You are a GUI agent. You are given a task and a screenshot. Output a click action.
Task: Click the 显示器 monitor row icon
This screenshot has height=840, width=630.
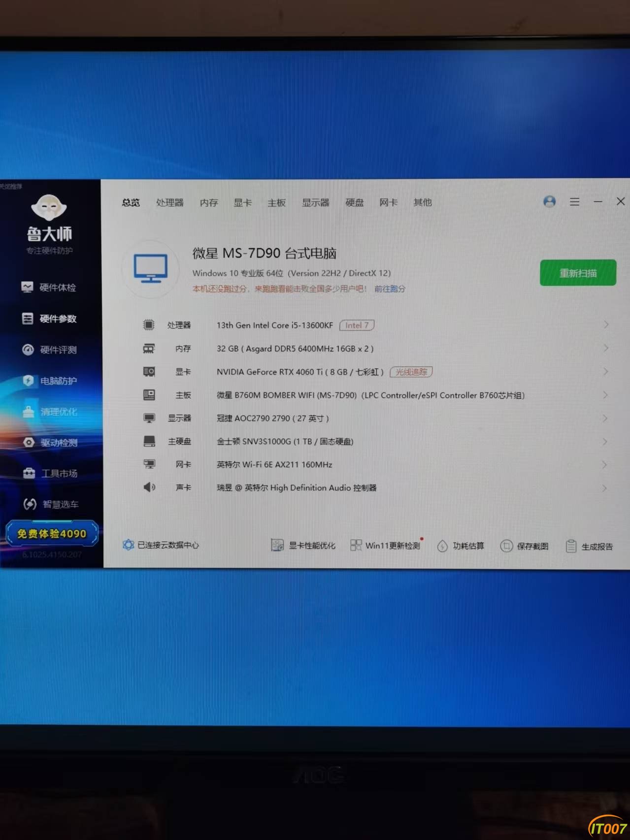149,418
